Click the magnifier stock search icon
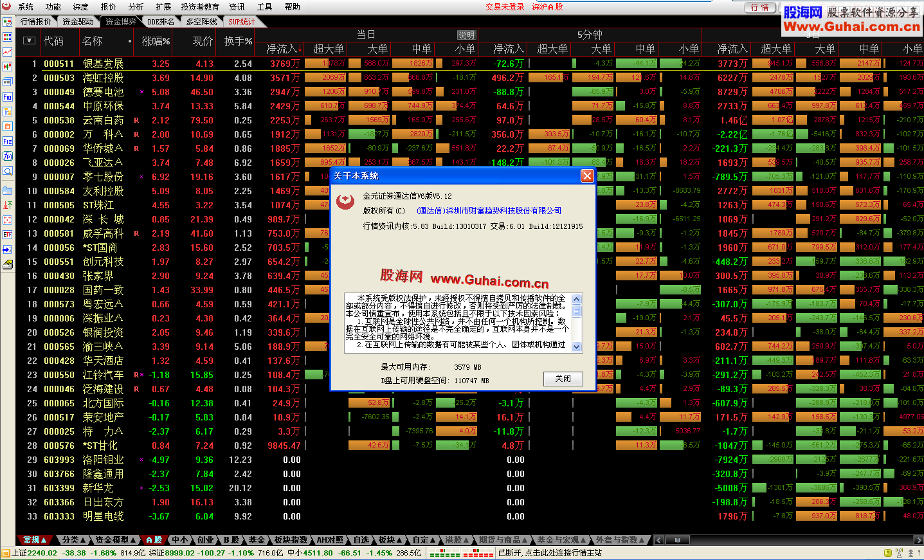924x560 pixels. tap(8, 171)
